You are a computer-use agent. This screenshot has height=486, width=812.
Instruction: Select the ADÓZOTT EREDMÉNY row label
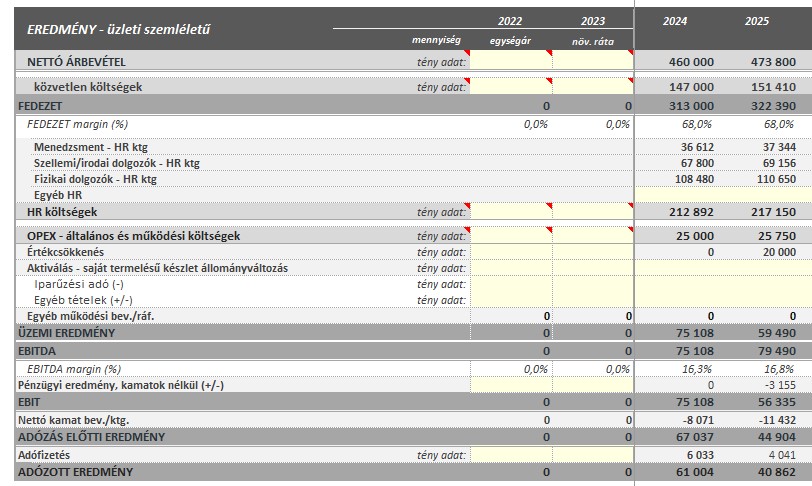(76, 473)
